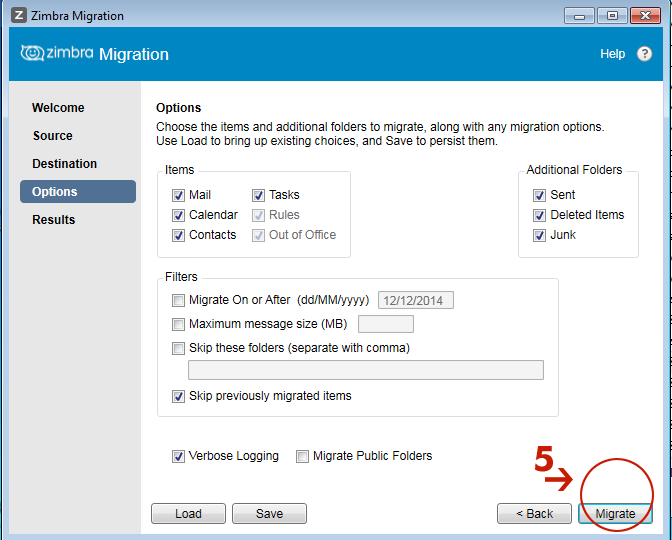Click the date field showing 12/12/2014
Screen dimensions: 672x540
416,300
